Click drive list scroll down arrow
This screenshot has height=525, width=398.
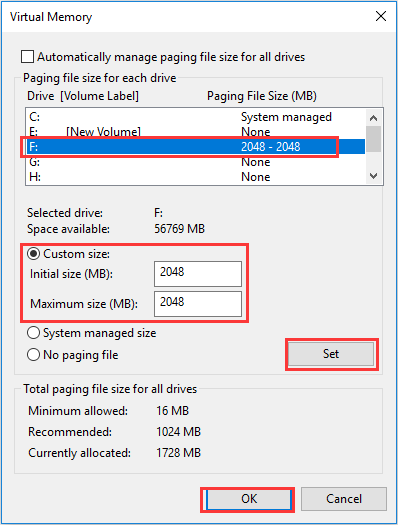point(374,176)
